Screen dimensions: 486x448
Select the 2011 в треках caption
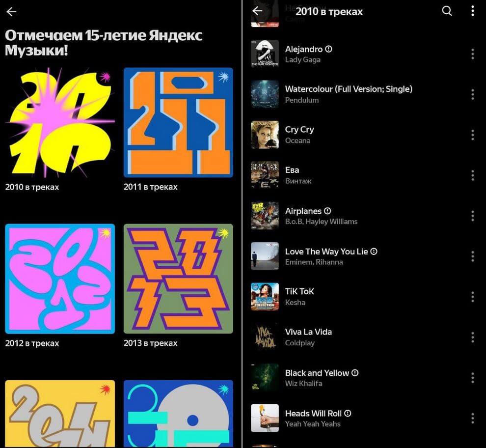[x=151, y=187]
